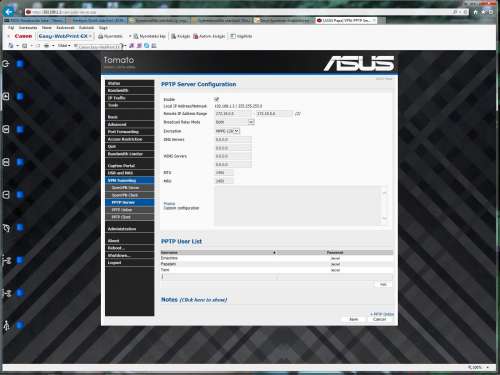500x375 pixels.
Task: Toggle the Enable PPTP server checkbox
Action: coord(217,99)
